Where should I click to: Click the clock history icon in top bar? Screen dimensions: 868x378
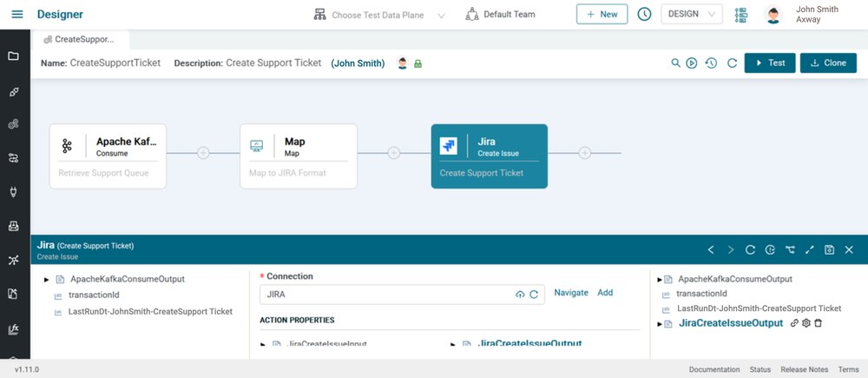644,15
